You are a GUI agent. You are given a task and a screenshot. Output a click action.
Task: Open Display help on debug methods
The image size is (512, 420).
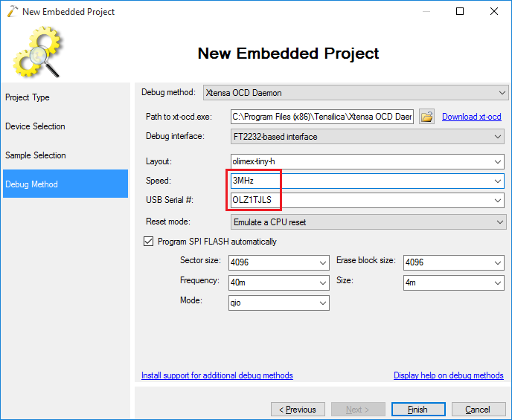(x=448, y=375)
